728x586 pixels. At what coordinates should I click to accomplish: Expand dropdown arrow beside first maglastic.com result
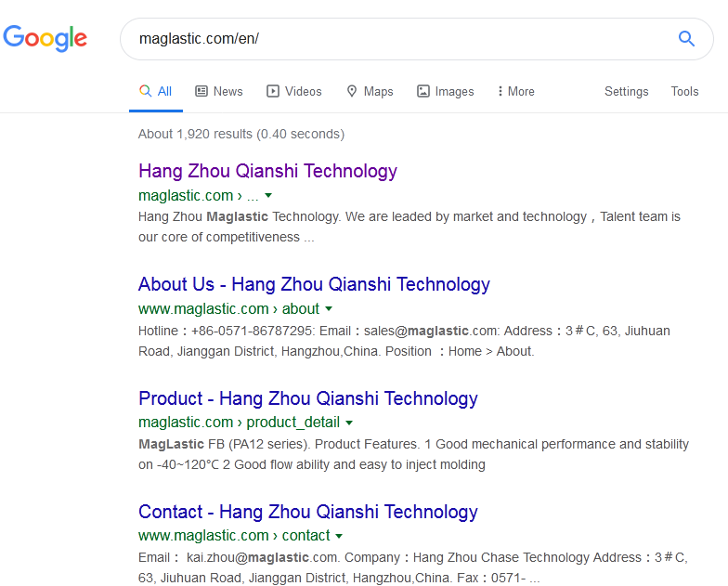(268, 195)
